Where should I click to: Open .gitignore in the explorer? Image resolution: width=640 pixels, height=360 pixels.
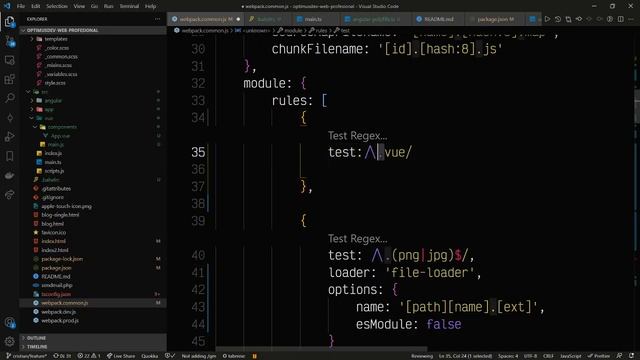(52, 198)
